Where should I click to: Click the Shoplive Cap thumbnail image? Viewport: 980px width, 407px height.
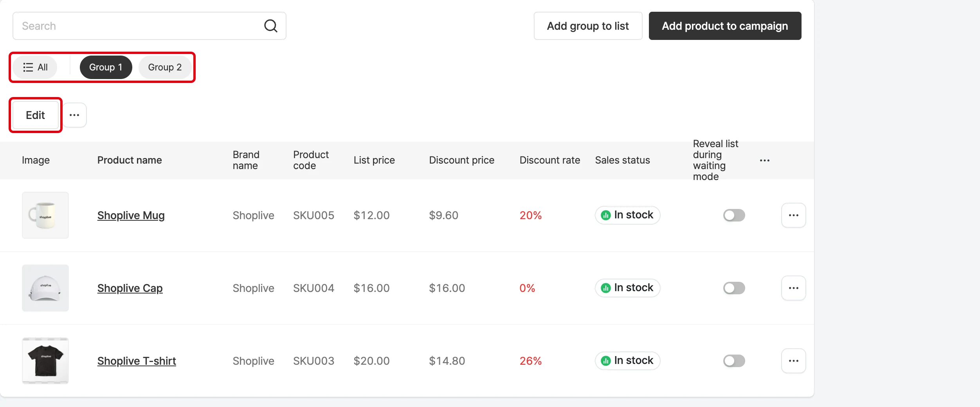(45, 288)
